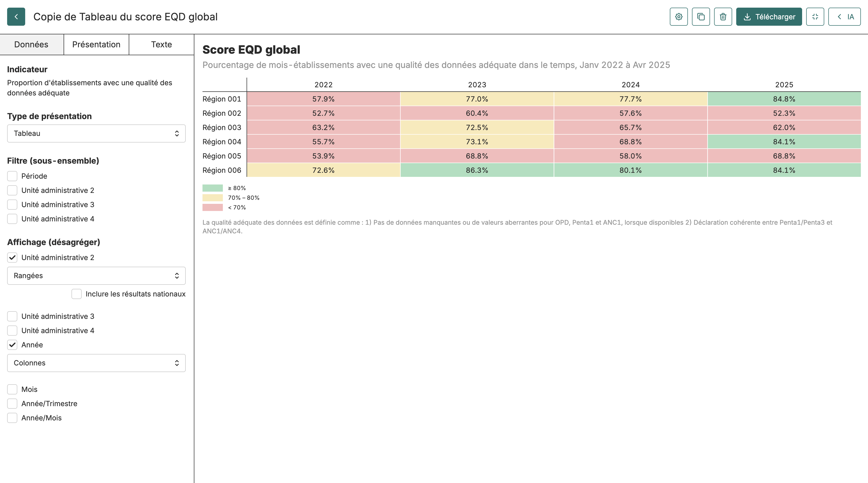Enable the Période filter checkbox
Screen dimensions: 868x483
click(x=12, y=176)
